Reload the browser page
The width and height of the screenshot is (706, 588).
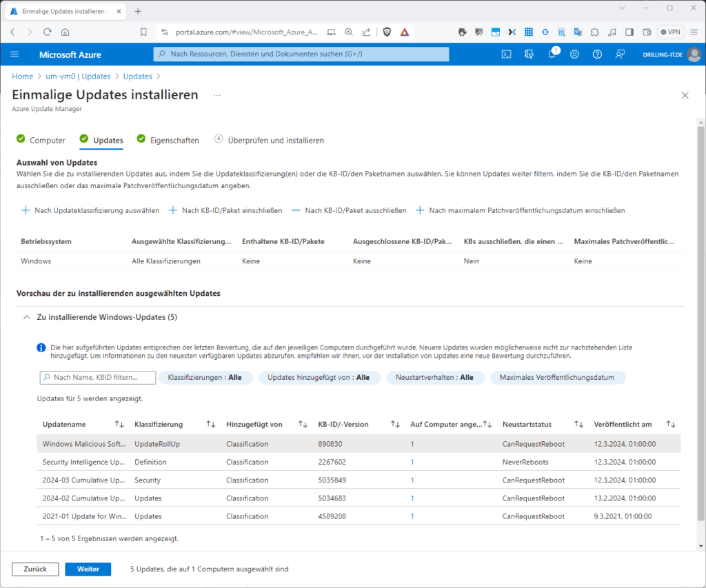point(48,32)
